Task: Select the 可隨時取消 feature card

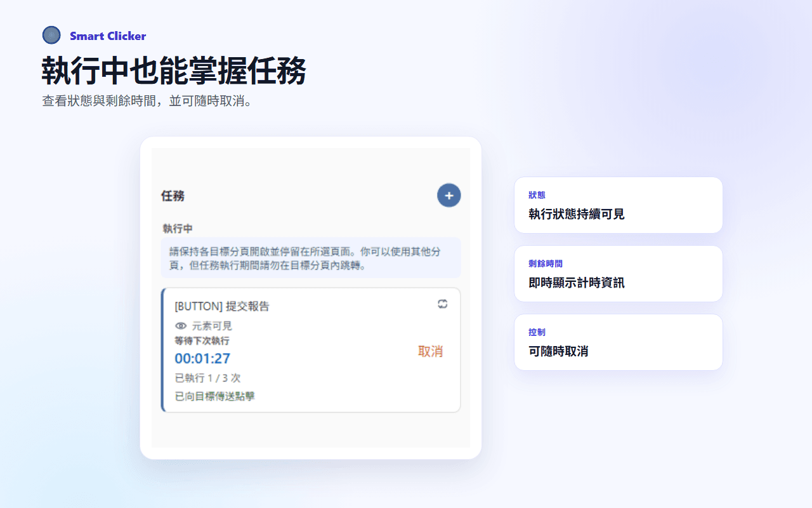Action: 619,342
